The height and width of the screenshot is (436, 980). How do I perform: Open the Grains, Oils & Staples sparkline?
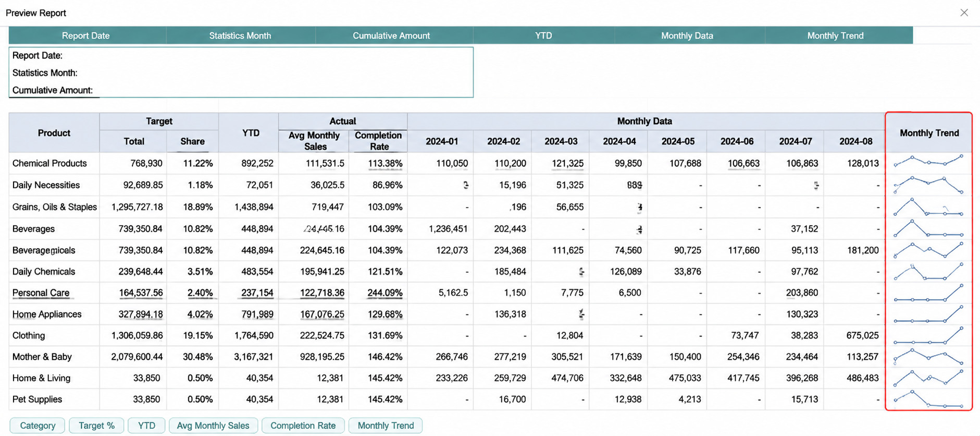[x=928, y=207]
